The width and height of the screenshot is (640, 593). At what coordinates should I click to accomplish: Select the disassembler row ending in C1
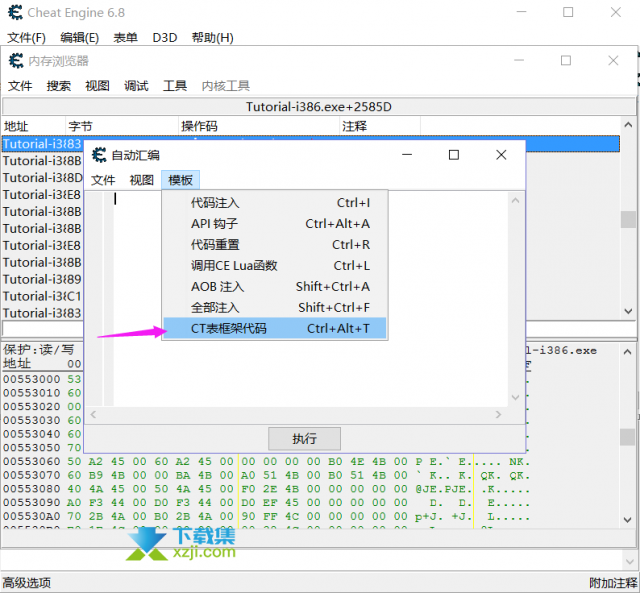pos(42,296)
